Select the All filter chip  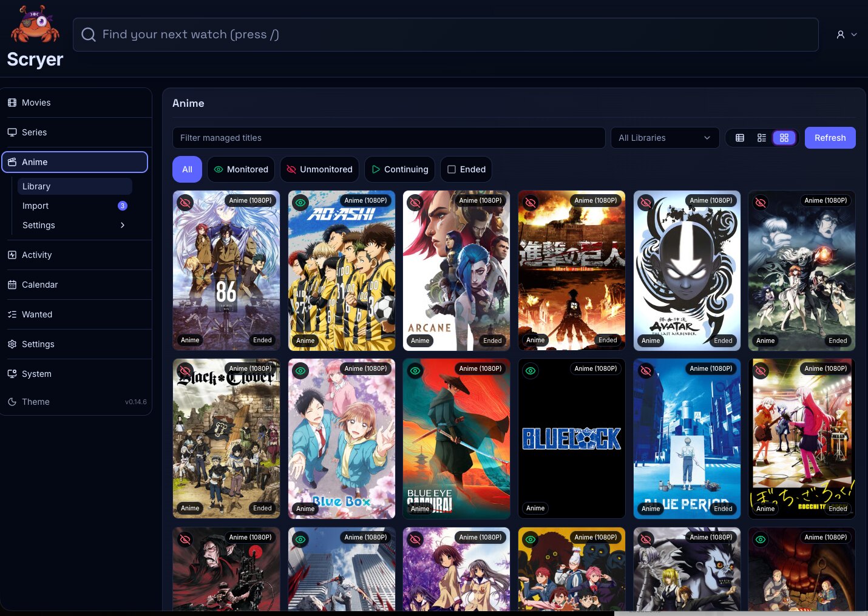[x=187, y=169]
